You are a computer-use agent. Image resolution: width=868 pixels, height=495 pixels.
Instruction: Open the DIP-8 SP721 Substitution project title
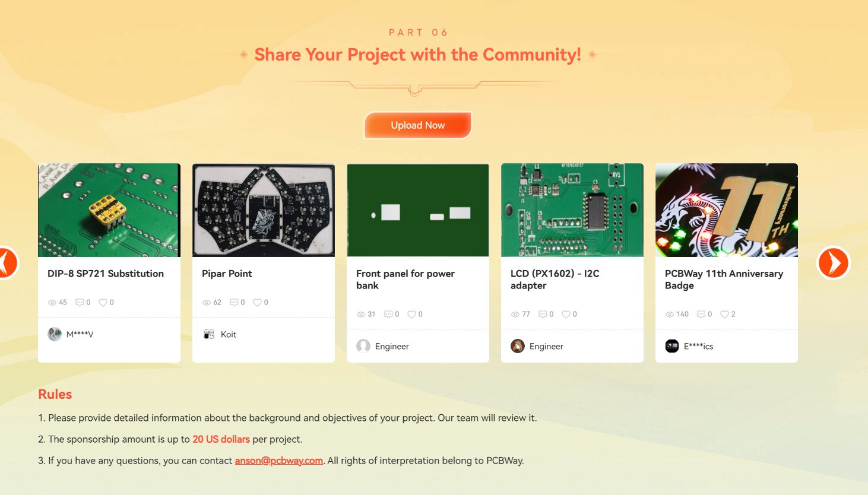coord(106,274)
